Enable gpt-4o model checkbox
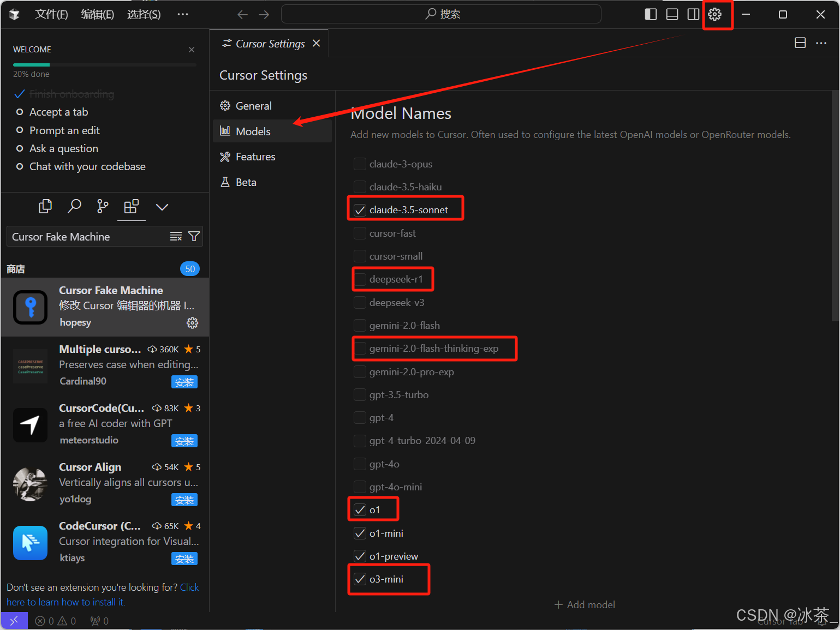Screen dimensions: 840x630 click(360, 464)
